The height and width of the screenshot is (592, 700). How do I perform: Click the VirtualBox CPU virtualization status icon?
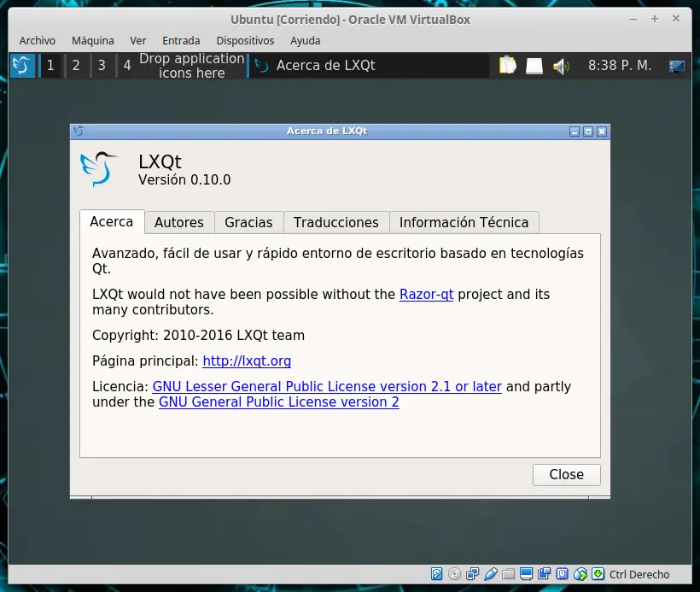(562, 574)
